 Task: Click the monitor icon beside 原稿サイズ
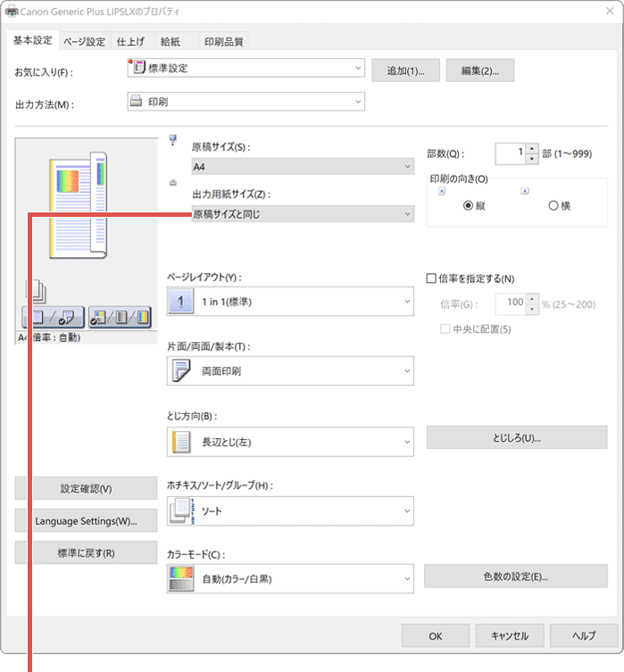coord(172,140)
